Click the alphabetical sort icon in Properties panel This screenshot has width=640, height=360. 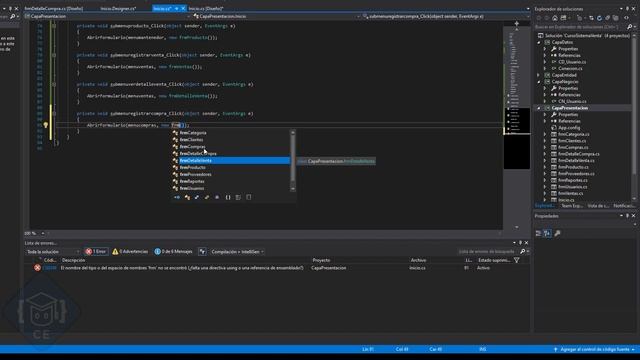(x=547, y=233)
